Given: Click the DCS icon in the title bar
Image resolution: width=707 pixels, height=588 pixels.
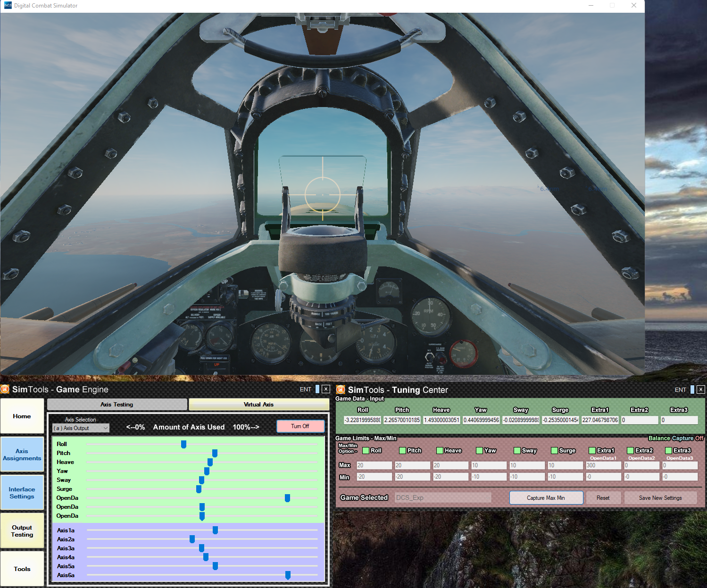Looking at the screenshot, I should (x=8, y=6).
